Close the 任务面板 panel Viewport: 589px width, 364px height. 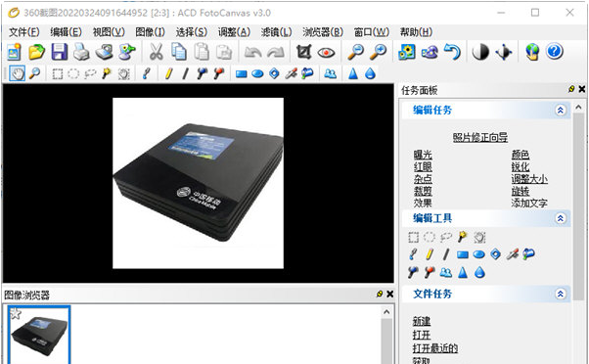582,89
